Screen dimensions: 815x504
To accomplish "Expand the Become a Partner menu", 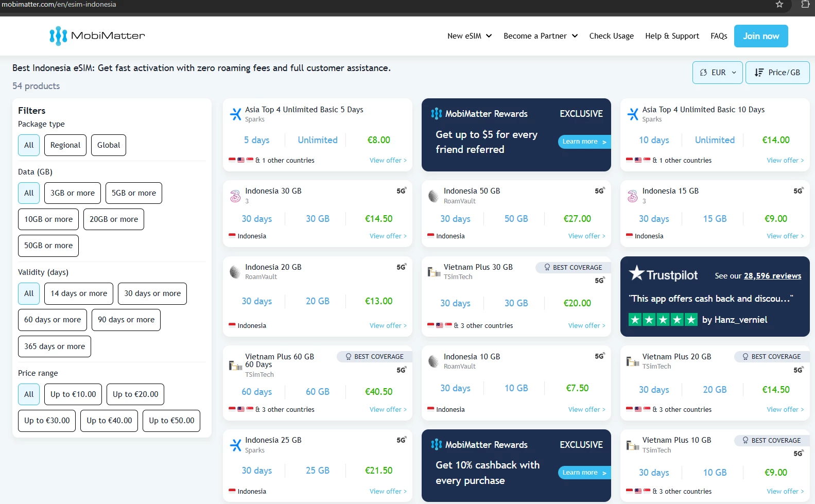I will click(541, 36).
